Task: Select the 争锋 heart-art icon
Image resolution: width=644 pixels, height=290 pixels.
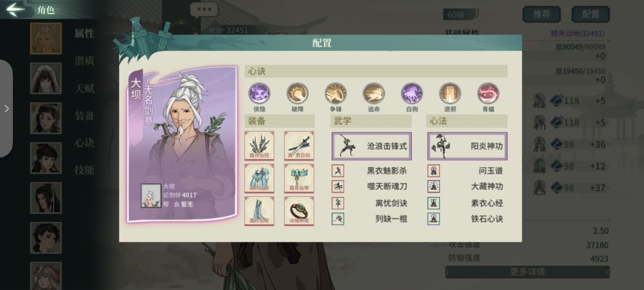Action: pyautogui.click(x=336, y=93)
